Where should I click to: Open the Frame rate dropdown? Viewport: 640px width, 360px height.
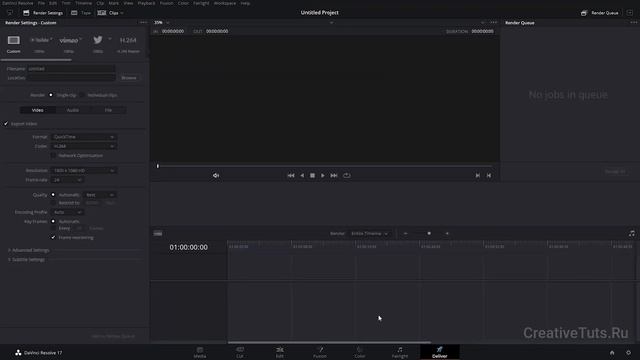(67, 180)
